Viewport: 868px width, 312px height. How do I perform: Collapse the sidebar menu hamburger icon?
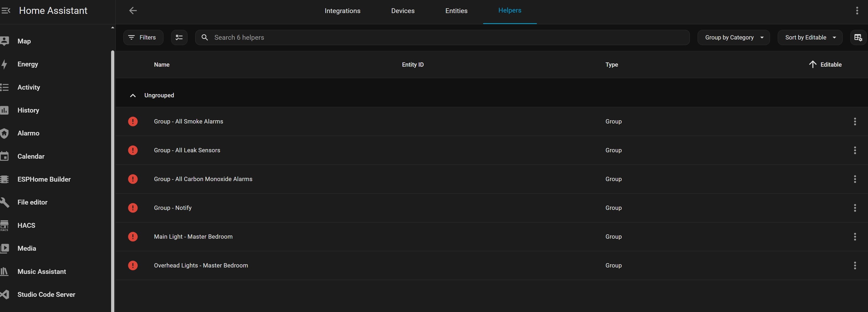6,11
